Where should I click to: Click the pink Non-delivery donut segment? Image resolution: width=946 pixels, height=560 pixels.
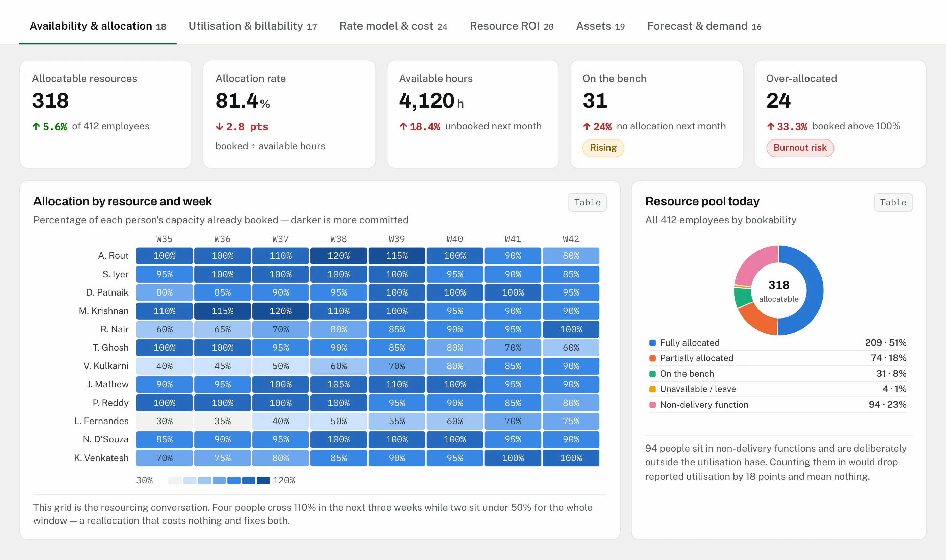click(x=754, y=264)
